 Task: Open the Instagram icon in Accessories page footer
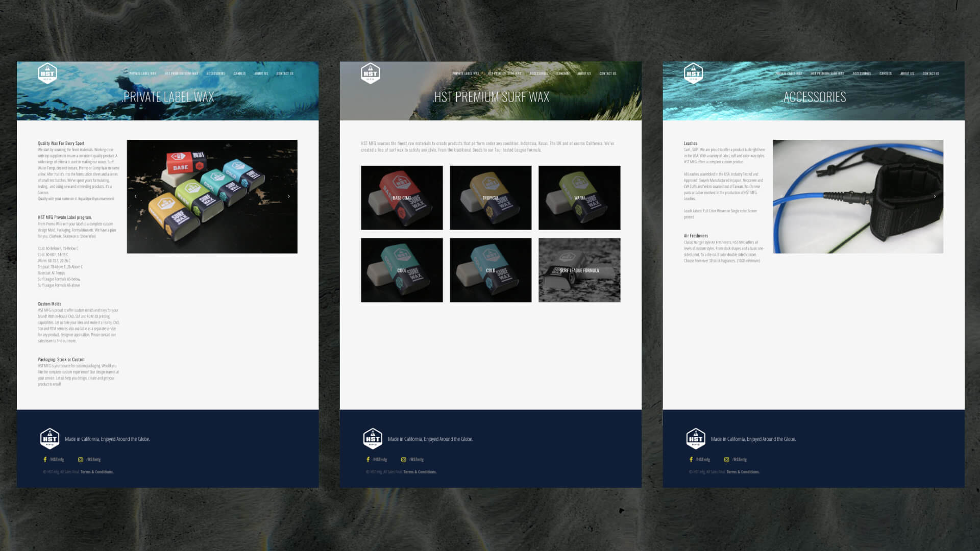(726, 460)
